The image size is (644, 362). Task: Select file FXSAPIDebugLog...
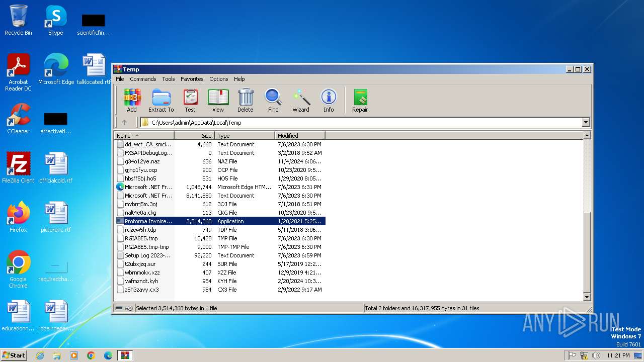[x=220, y=153]
